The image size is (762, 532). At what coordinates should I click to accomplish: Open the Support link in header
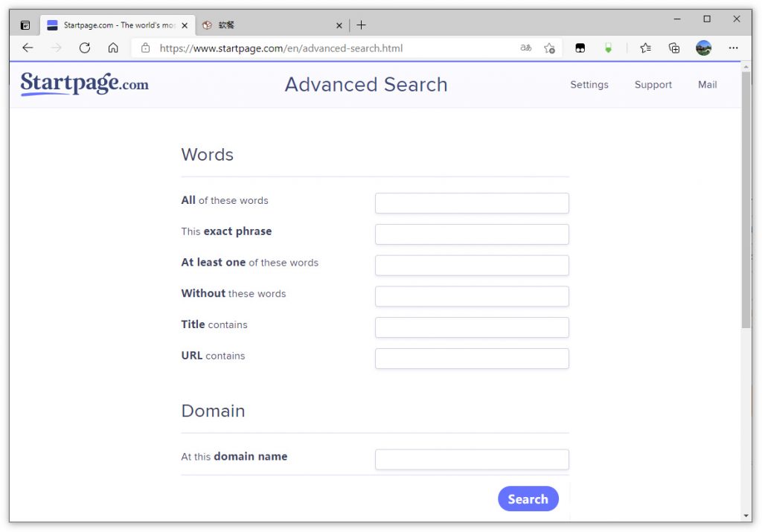(x=653, y=85)
